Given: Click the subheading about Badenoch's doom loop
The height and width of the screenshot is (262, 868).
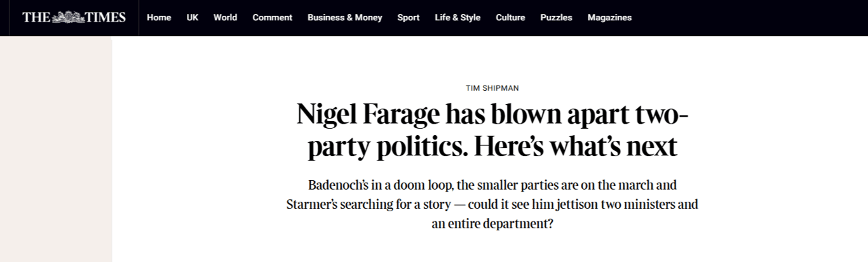Looking at the screenshot, I should (492, 205).
